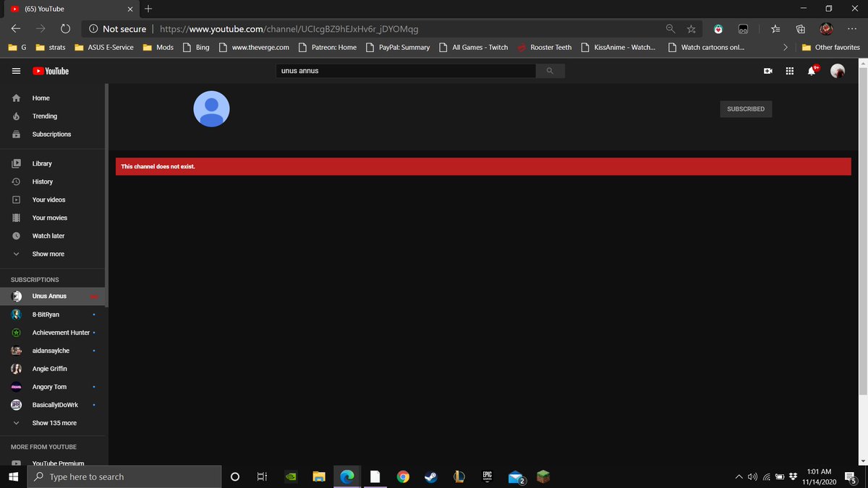This screenshot has height=488, width=868.
Task: Open the volume control in tray
Action: [752, 476]
